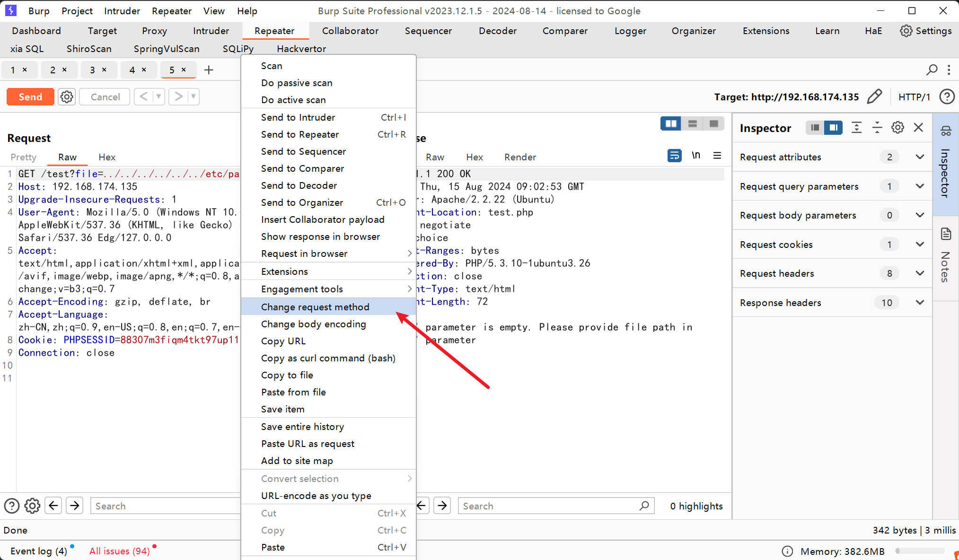The height and width of the screenshot is (560, 959).
Task: Open request search settings gear
Action: click(32, 506)
